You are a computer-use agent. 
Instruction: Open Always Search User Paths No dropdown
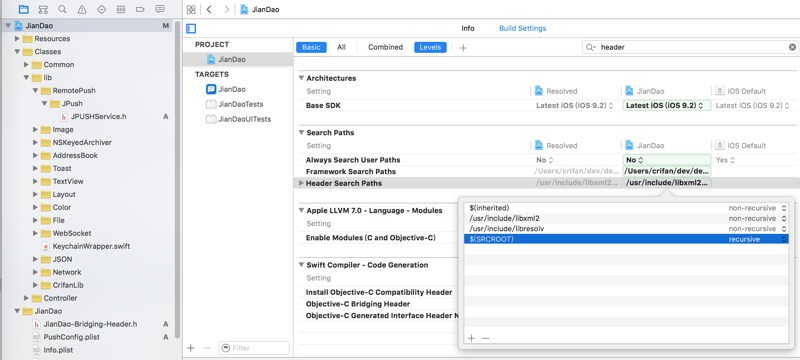[x=666, y=160]
